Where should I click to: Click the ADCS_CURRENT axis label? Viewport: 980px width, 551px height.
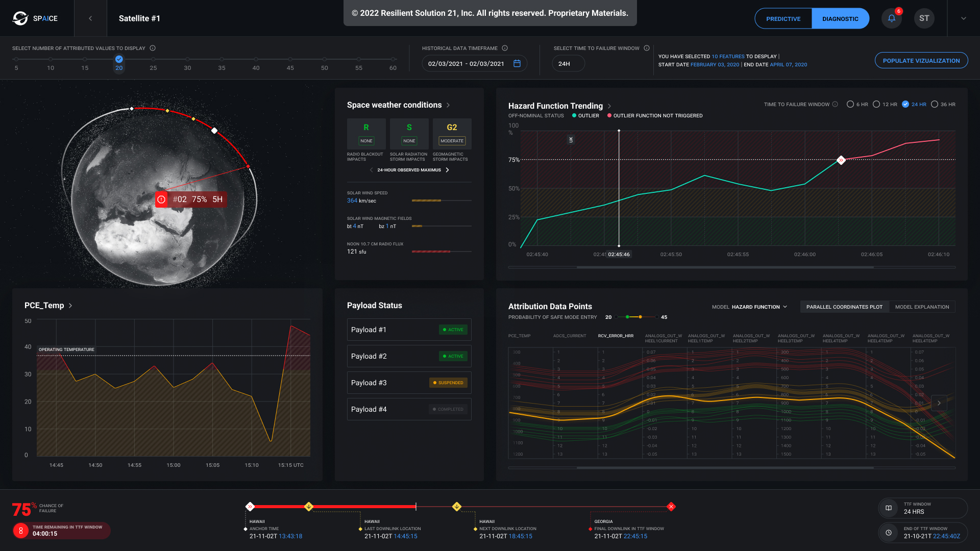tap(570, 336)
